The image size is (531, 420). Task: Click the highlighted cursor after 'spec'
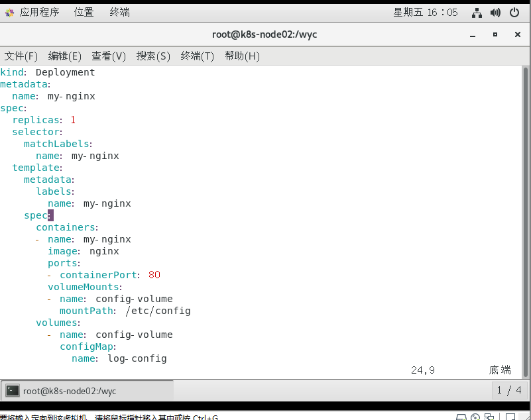tap(50, 215)
